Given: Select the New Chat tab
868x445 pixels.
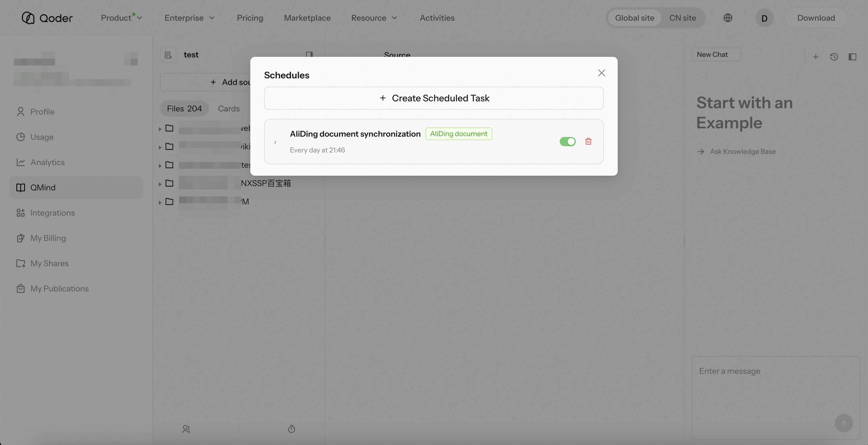Looking at the screenshot, I should 716,55.
